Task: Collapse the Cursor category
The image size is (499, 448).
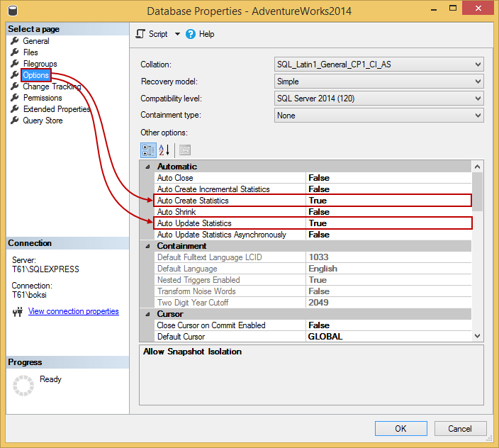Action: point(147,314)
